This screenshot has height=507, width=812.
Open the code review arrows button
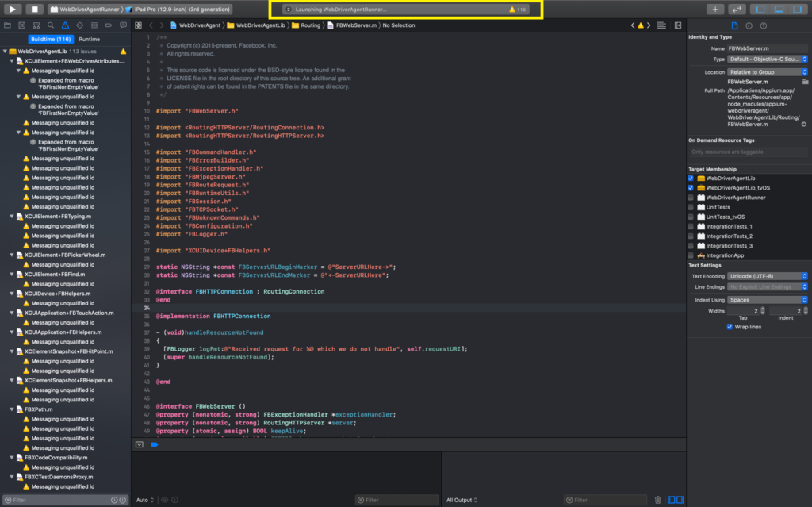tap(737, 10)
